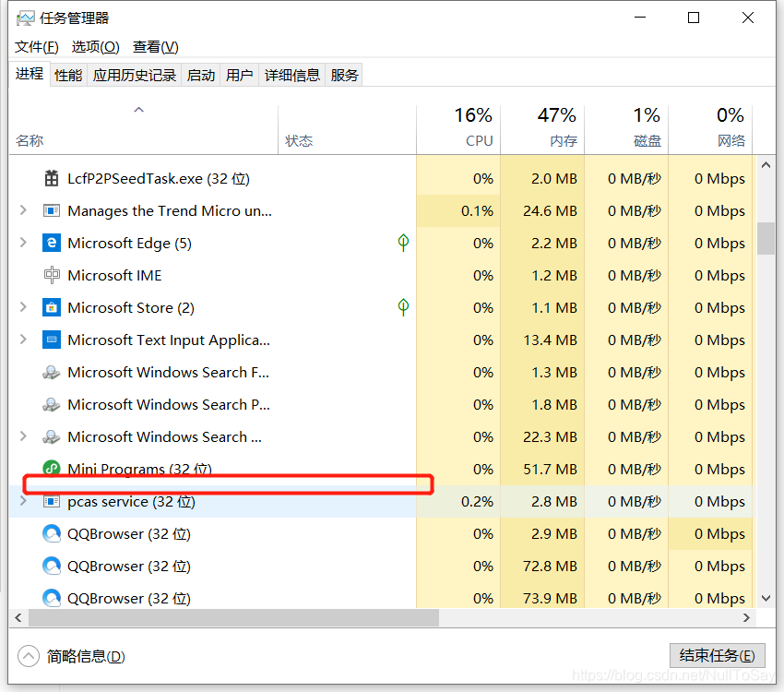Click the 0.1% CPU value for Trend Micro
Viewport: 784px width, 692px height.
[477, 210]
